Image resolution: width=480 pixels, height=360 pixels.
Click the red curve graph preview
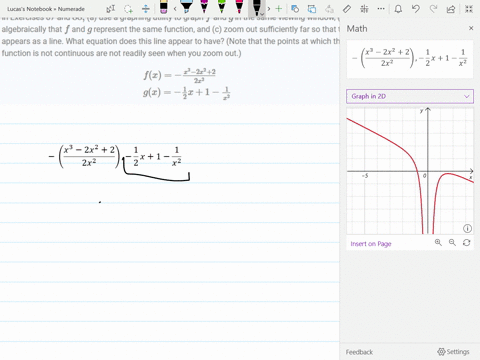(410, 171)
